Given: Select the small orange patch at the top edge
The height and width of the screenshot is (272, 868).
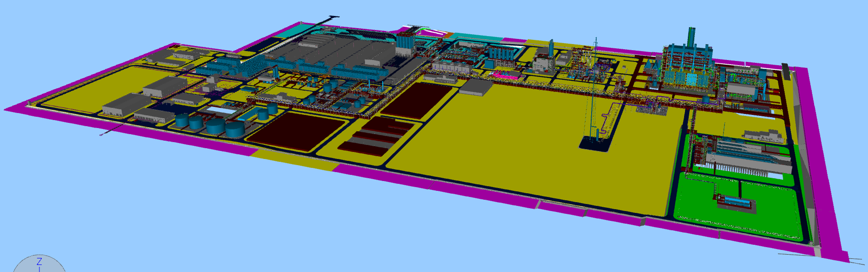Looking at the screenshot, I should point(449,35).
